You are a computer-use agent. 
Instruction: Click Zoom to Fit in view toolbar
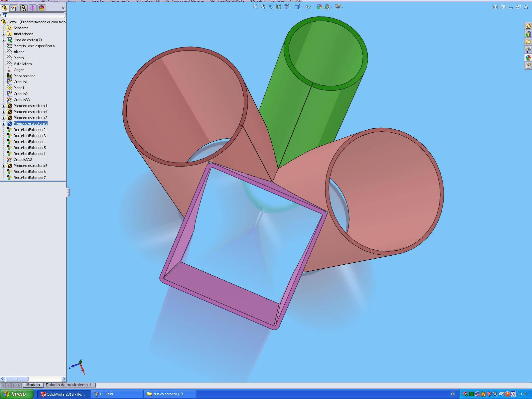point(255,7)
